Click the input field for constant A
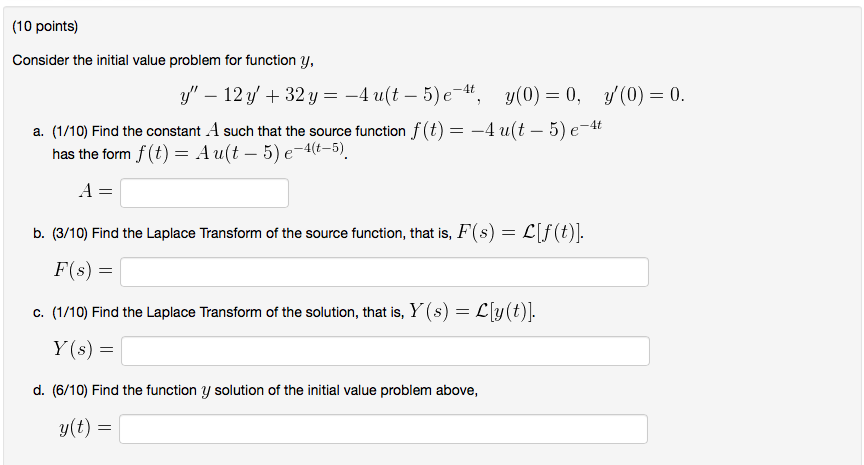 point(204,193)
